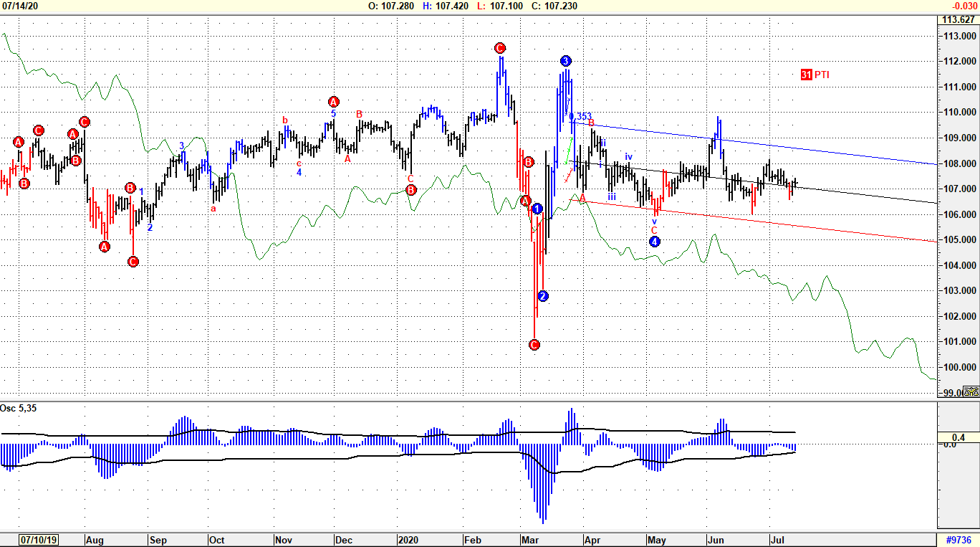
Task: Select red C marker at February high
Action: (x=499, y=48)
